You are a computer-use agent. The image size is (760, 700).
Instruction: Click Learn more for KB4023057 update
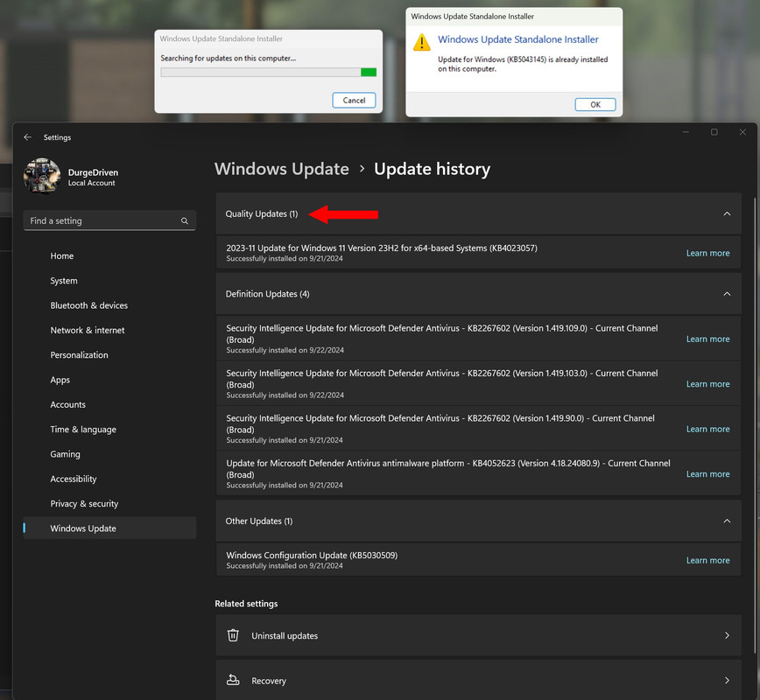pos(707,253)
